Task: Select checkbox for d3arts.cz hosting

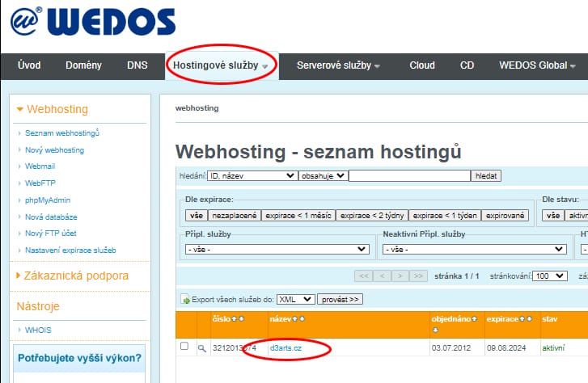Action: click(184, 346)
